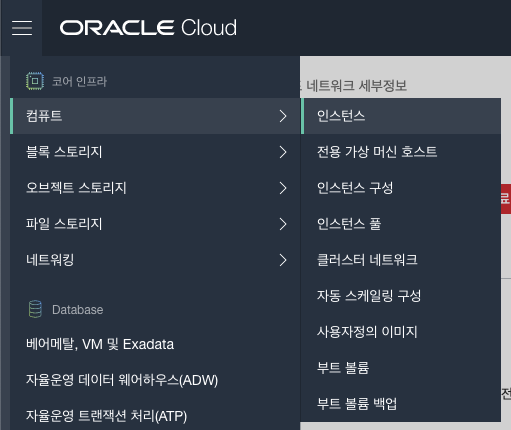511x430 pixels.
Task: Expand the 오브젝트 스토리지 chevron
Action: tap(283, 188)
